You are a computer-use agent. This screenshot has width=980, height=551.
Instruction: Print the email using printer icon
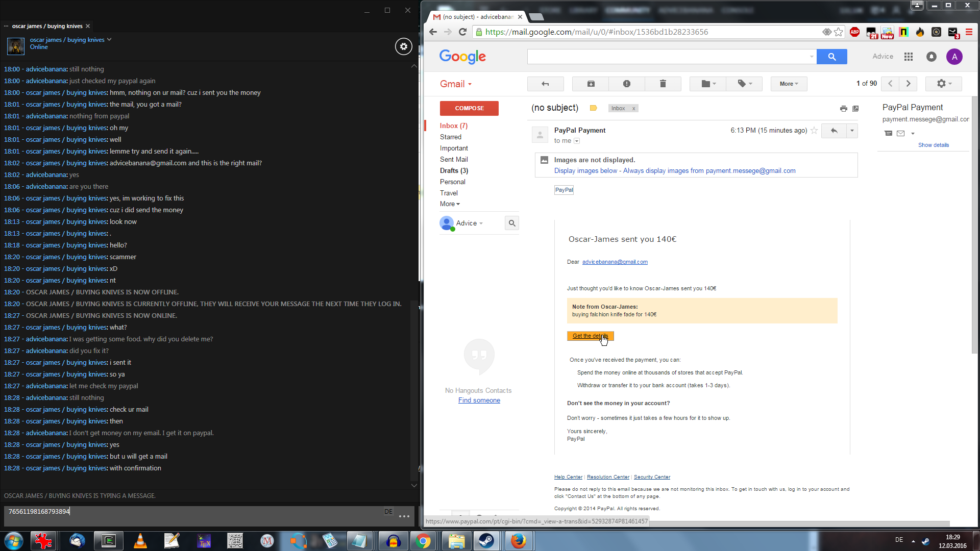843,109
